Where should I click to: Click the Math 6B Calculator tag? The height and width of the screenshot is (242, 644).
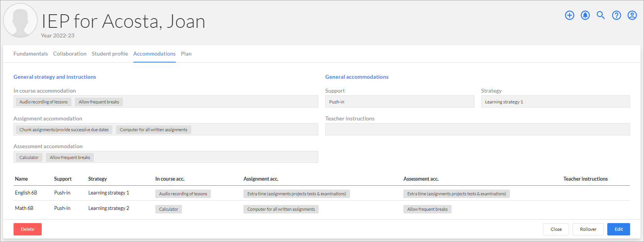point(168,209)
